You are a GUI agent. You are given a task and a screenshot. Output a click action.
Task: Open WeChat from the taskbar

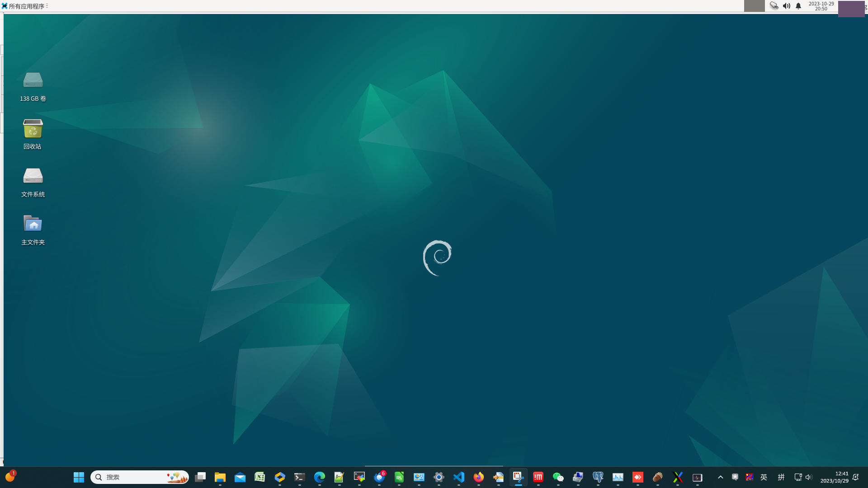[558, 477]
